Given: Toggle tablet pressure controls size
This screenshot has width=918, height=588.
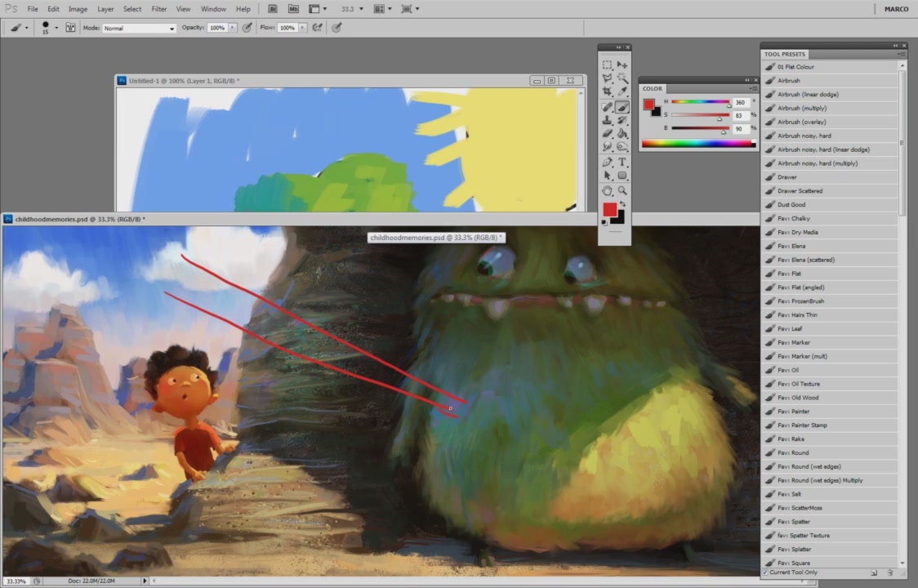Looking at the screenshot, I should pos(336,28).
